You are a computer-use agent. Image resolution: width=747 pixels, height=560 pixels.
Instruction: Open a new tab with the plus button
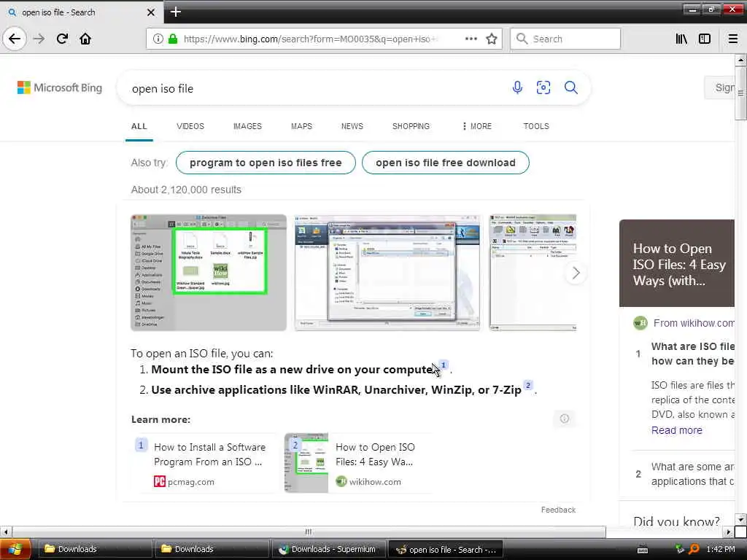click(175, 12)
